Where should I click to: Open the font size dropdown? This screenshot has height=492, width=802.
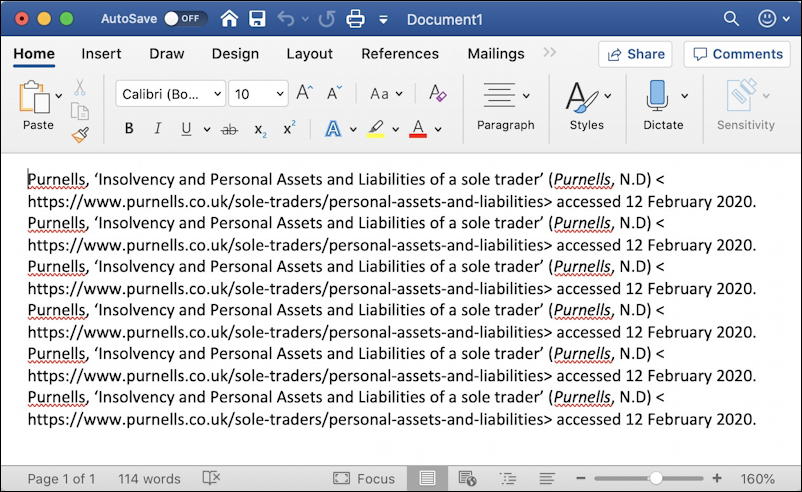point(258,94)
